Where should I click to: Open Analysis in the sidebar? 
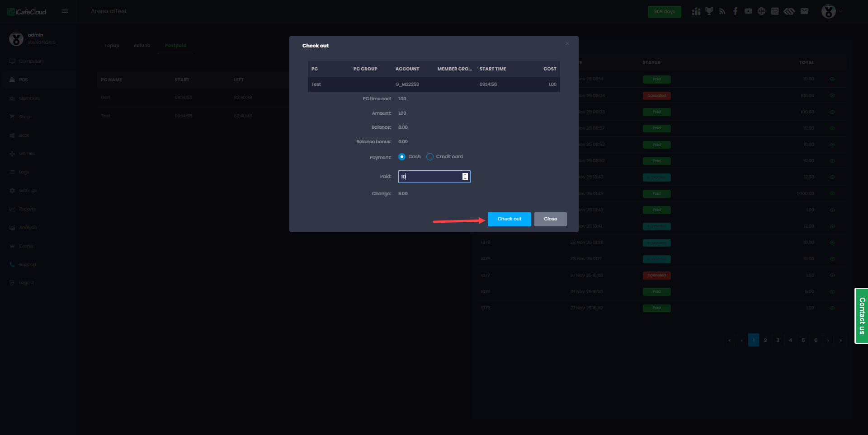[28, 228]
